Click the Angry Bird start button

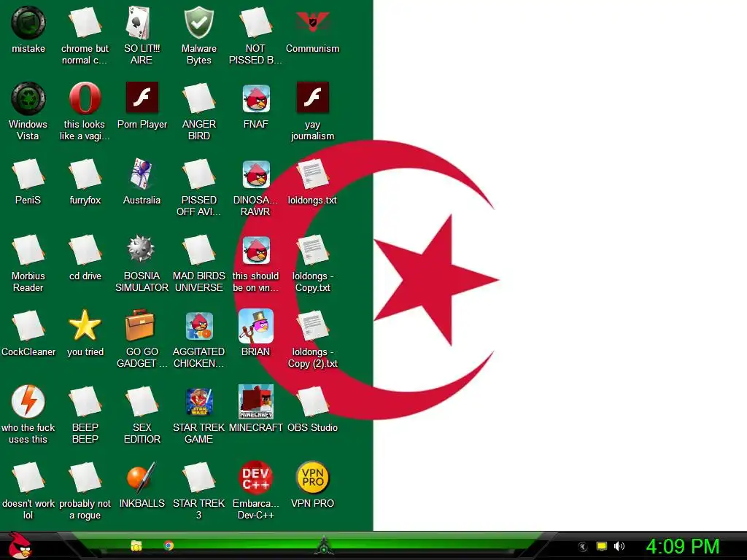[x=19, y=545]
